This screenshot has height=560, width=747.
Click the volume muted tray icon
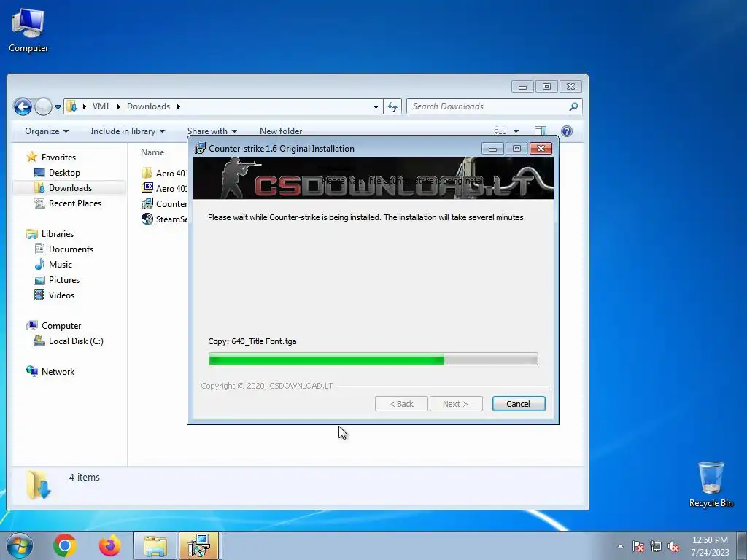coord(673,546)
